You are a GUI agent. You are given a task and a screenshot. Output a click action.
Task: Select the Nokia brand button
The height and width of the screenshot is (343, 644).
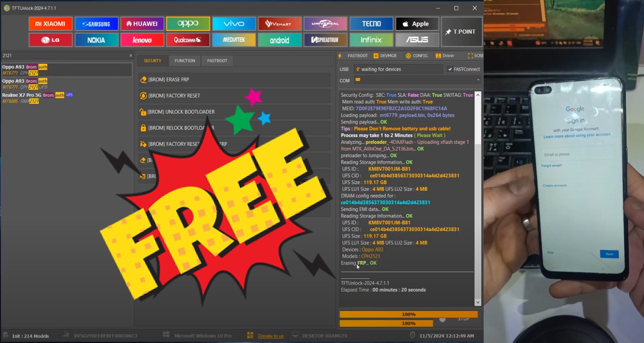coord(96,40)
